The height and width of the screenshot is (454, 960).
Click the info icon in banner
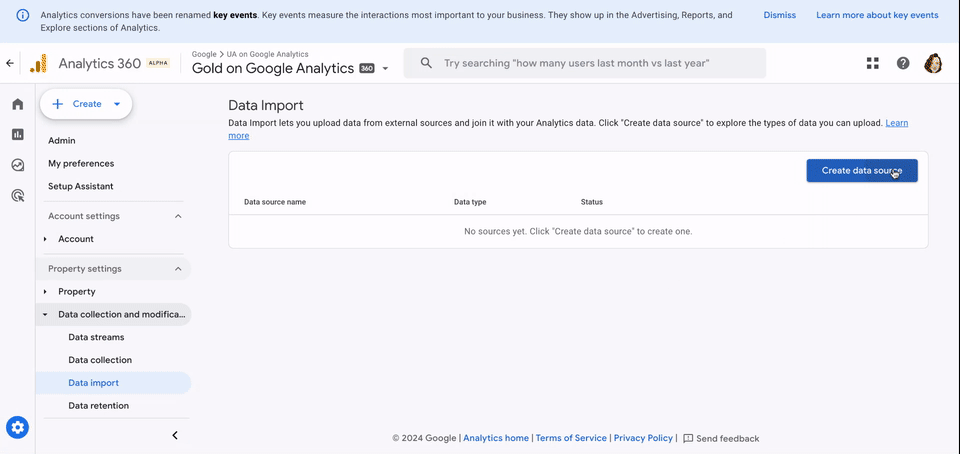click(x=22, y=15)
